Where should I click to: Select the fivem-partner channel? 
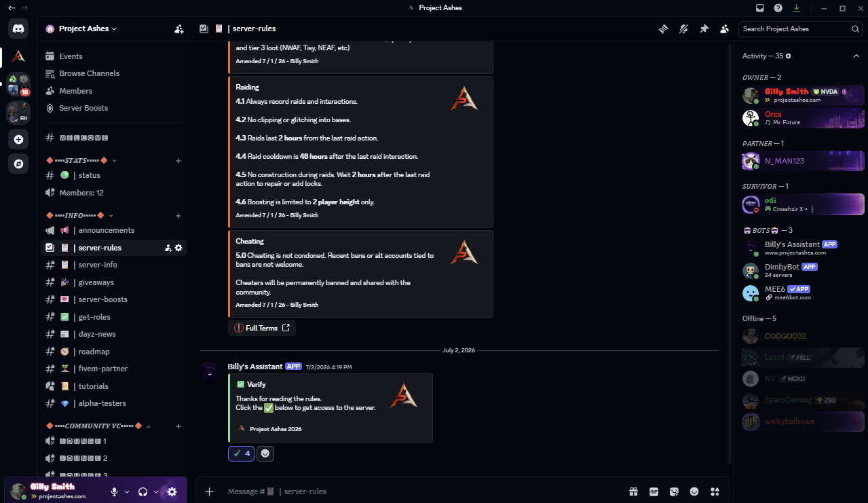113,369
